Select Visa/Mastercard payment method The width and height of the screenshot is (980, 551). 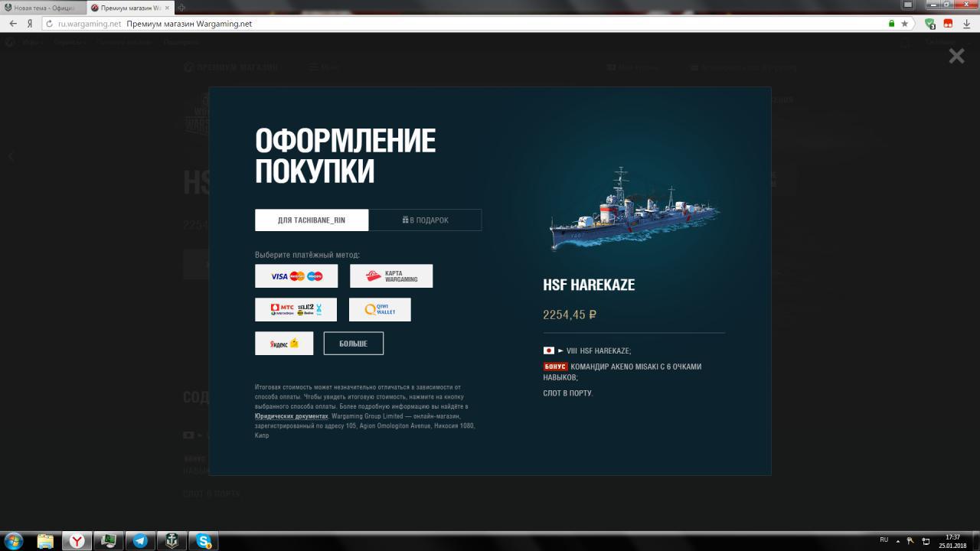coord(296,276)
